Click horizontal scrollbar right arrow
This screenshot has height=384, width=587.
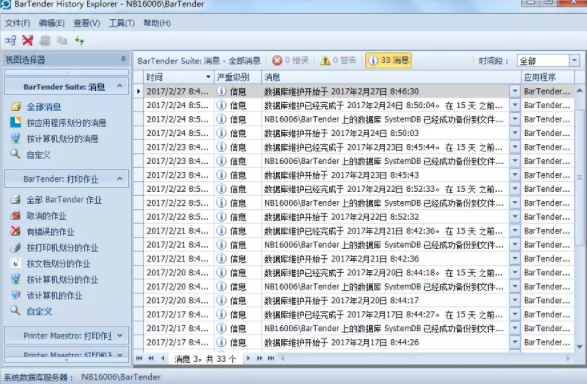568,358
